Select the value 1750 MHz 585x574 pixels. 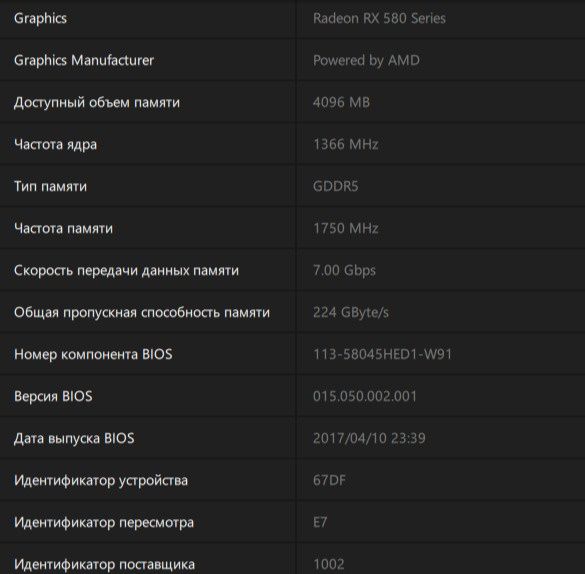346,228
